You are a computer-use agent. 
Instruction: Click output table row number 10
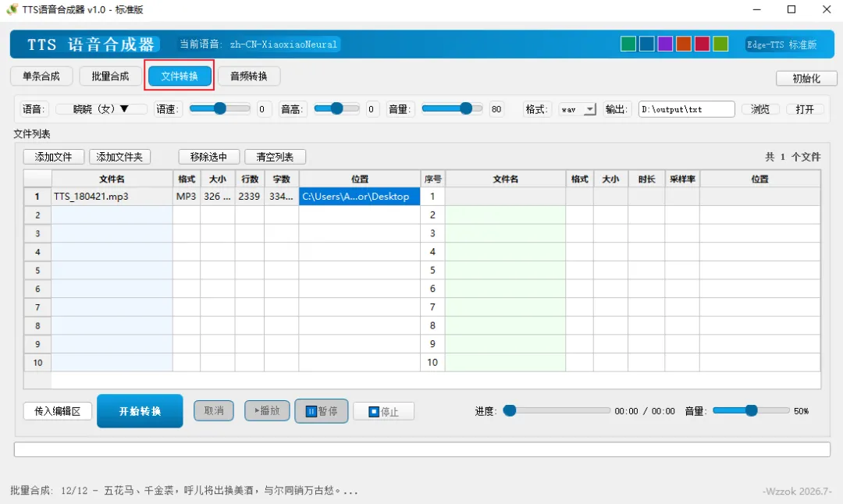432,362
